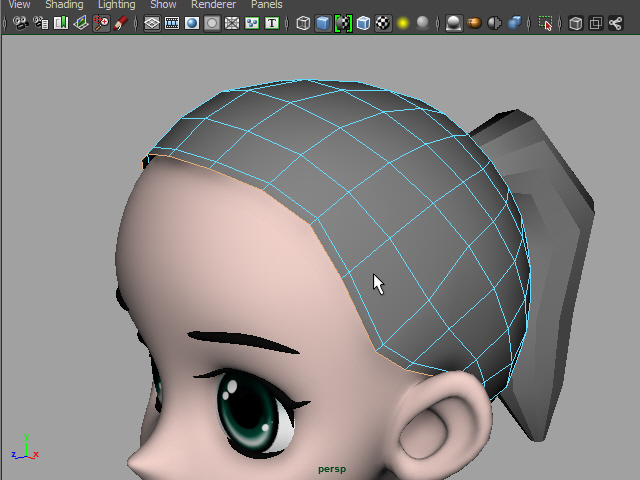The image size is (640, 480).
Task: Click the X-Ray Joints icon
Action: pos(616,23)
